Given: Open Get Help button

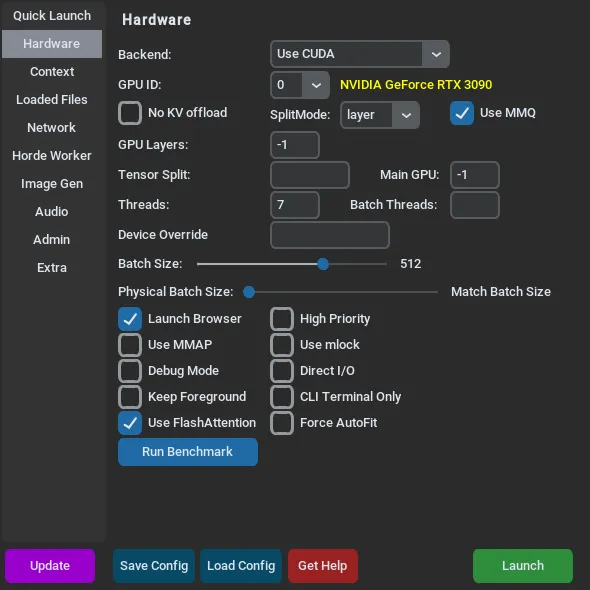Looking at the screenshot, I should 322,566.
